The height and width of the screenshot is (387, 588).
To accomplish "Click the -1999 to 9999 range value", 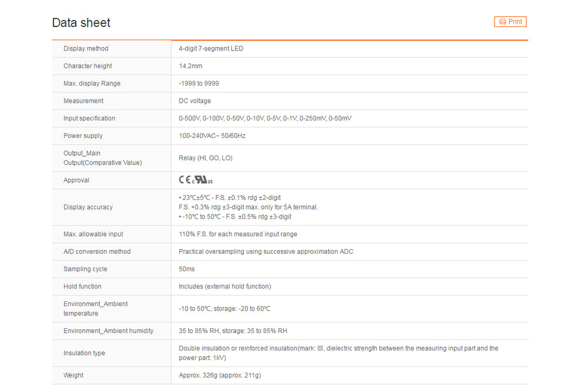I will [x=199, y=83].
